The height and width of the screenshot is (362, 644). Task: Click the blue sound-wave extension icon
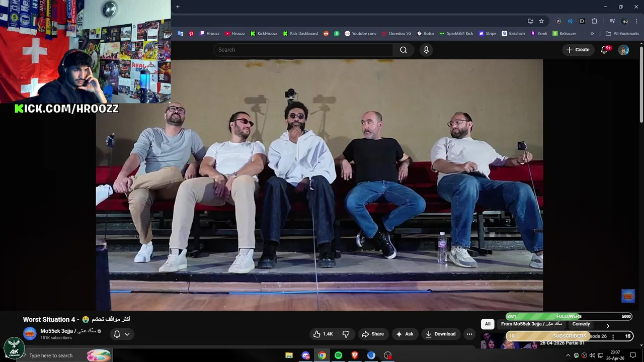570,21
